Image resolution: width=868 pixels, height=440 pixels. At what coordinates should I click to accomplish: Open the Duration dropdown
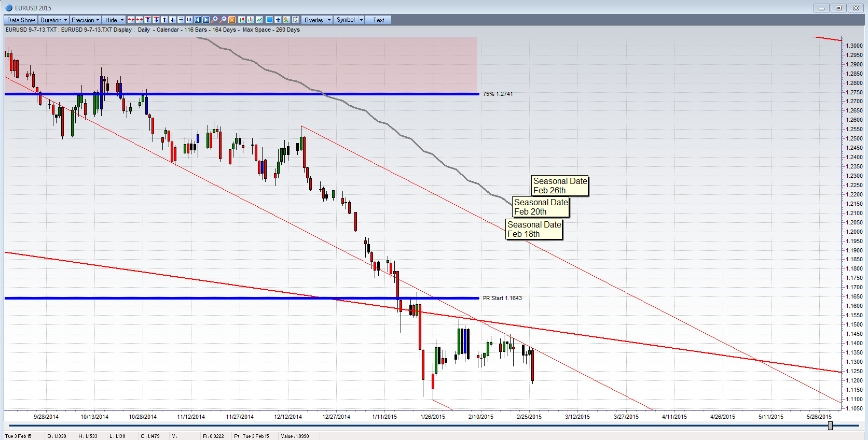54,20
